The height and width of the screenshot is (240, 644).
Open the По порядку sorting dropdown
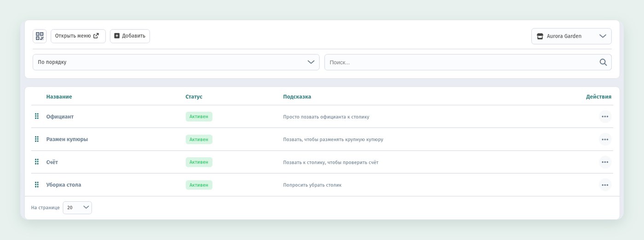coord(176,62)
